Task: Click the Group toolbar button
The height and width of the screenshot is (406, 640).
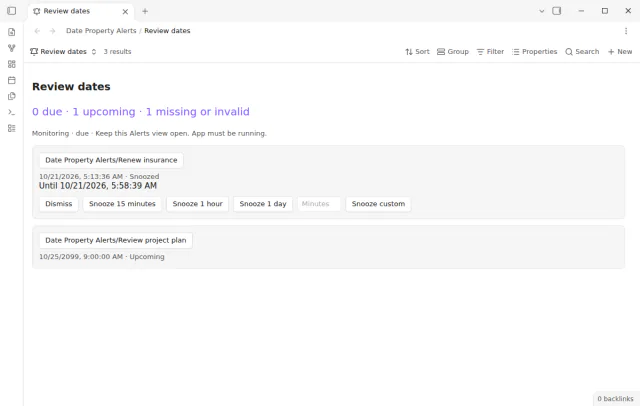Action: (453, 52)
